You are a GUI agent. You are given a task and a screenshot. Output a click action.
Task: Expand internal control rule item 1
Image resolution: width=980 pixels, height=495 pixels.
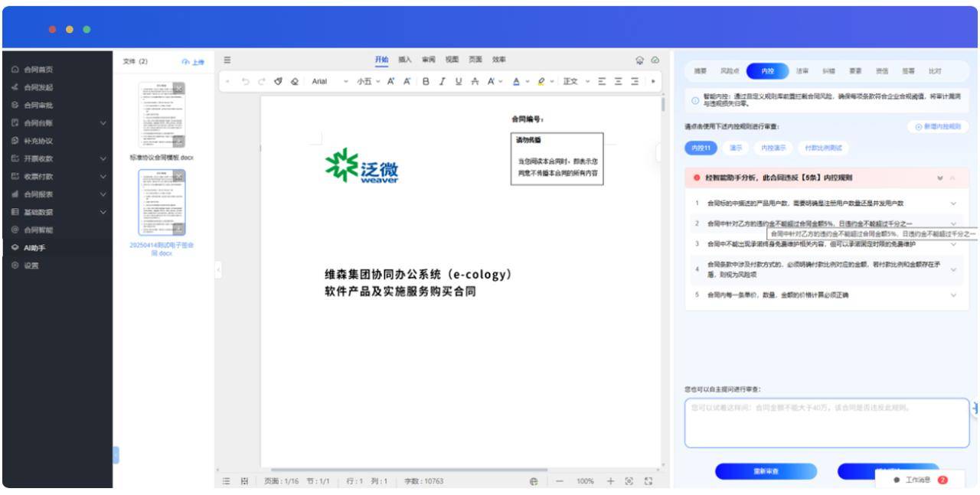click(x=953, y=204)
